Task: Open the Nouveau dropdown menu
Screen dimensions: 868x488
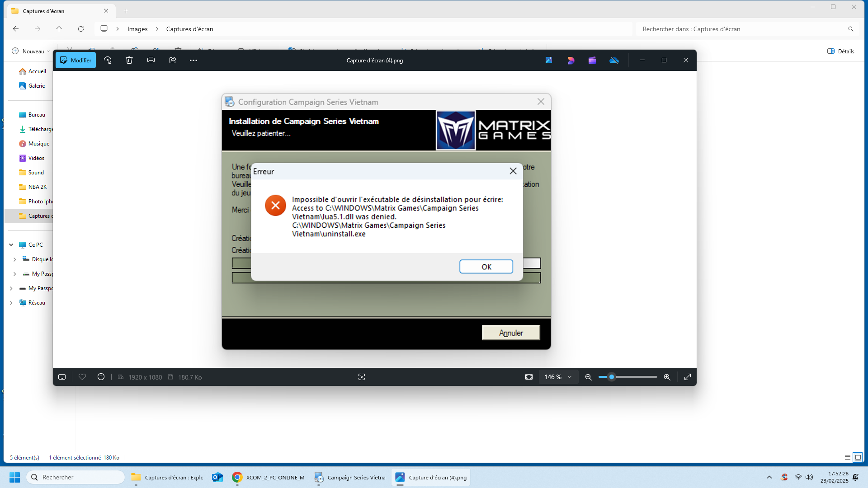Action: (x=31, y=51)
